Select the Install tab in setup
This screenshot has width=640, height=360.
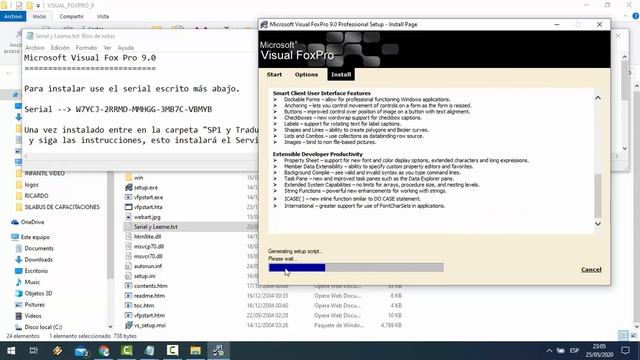point(341,75)
